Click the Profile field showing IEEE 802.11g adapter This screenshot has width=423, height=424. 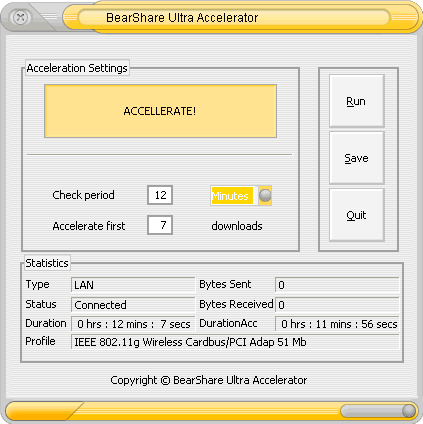coord(235,342)
